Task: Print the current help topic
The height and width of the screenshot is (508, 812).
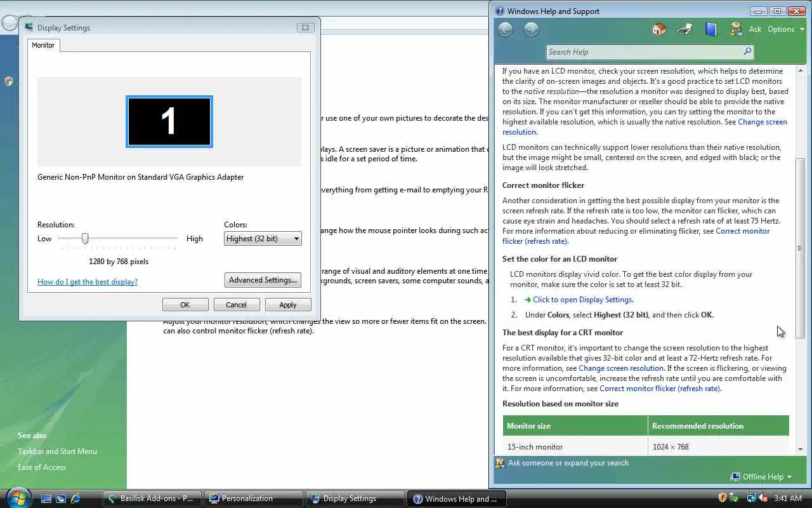Action: 685,29
